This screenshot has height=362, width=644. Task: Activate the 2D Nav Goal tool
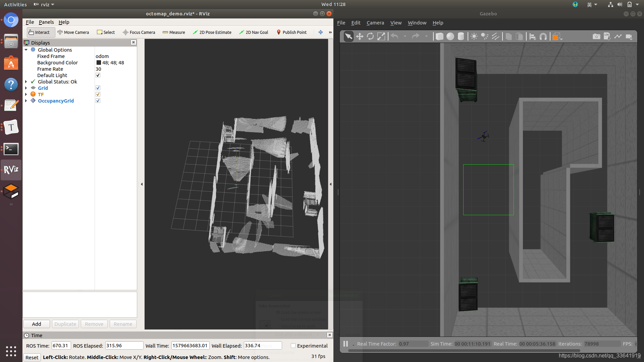click(x=254, y=33)
